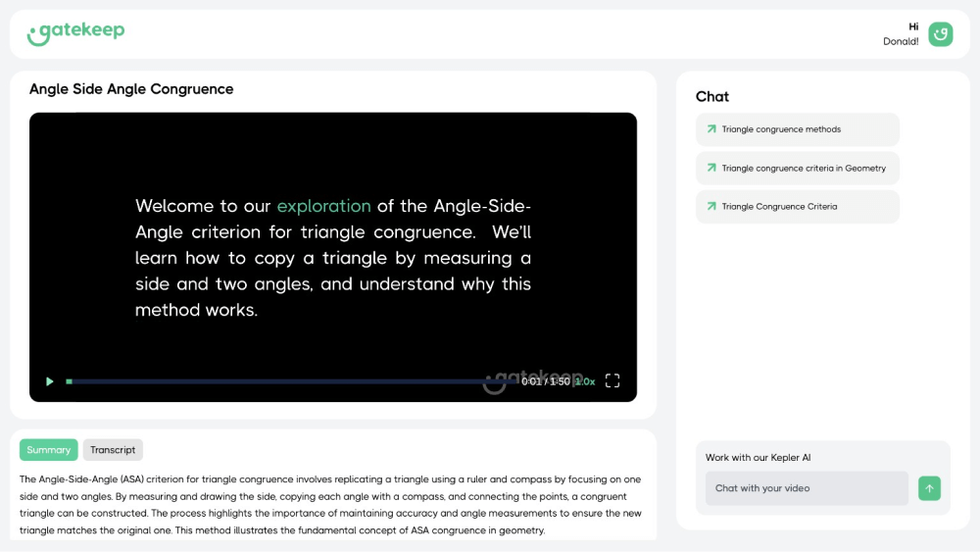Screen dimensions: 980x552
Task: Click arrow icon beside Triangle congruence methods
Action: pyautogui.click(x=711, y=129)
